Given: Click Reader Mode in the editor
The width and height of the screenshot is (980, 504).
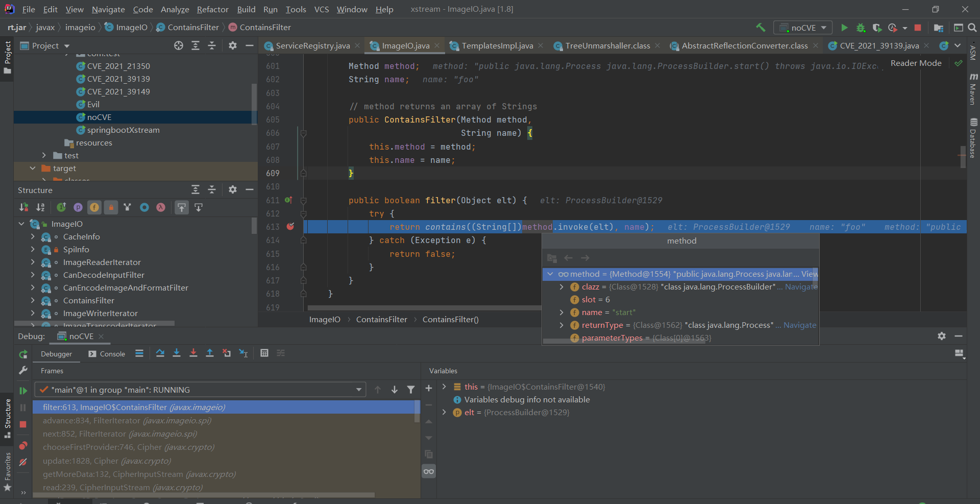Looking at the screenshot, I should point(915,63).
